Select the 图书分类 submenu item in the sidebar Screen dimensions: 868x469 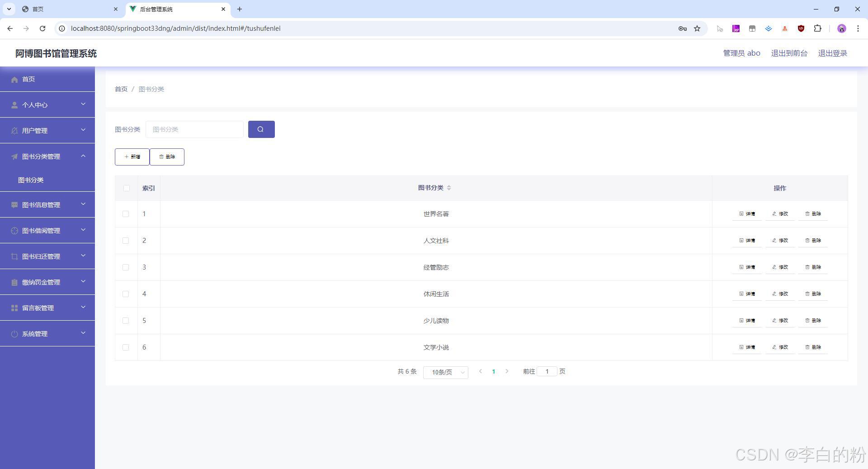(x=47, y=180)
